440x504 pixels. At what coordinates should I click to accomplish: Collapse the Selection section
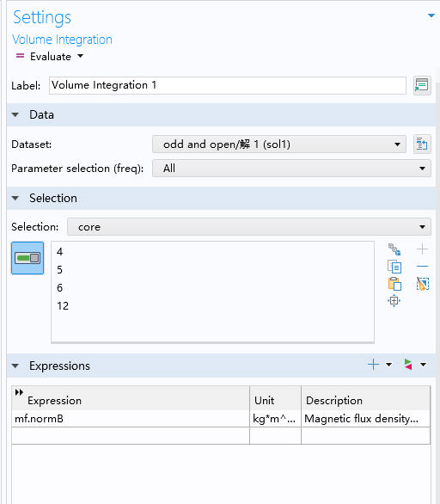click(x=15, y=199)
